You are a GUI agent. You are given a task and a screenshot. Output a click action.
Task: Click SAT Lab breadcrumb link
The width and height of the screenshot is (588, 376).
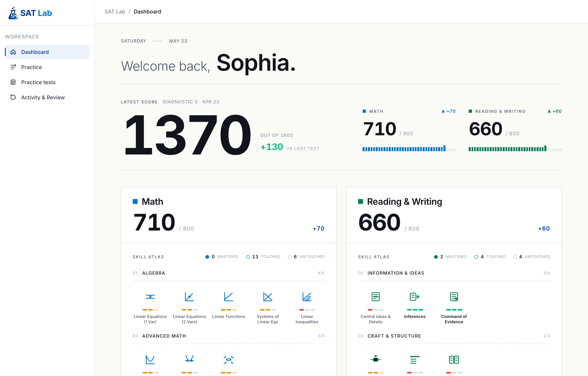(x=115, y=11)
